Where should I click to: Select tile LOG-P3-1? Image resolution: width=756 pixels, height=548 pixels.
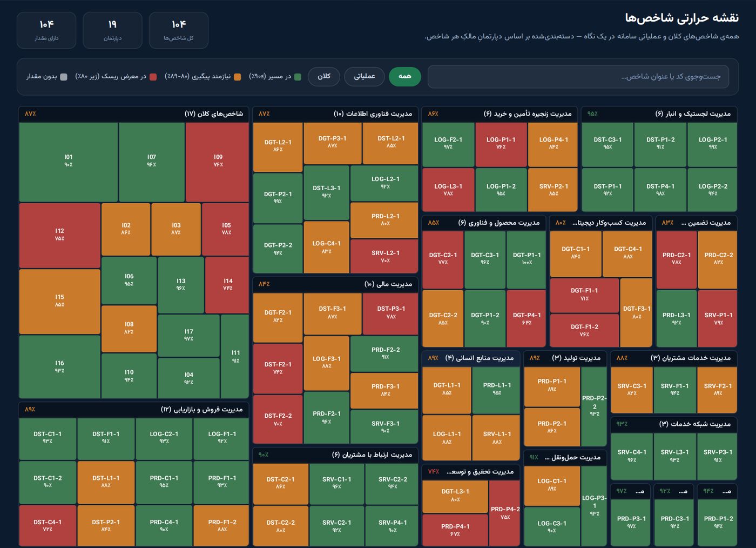click(x=594, y=506)
